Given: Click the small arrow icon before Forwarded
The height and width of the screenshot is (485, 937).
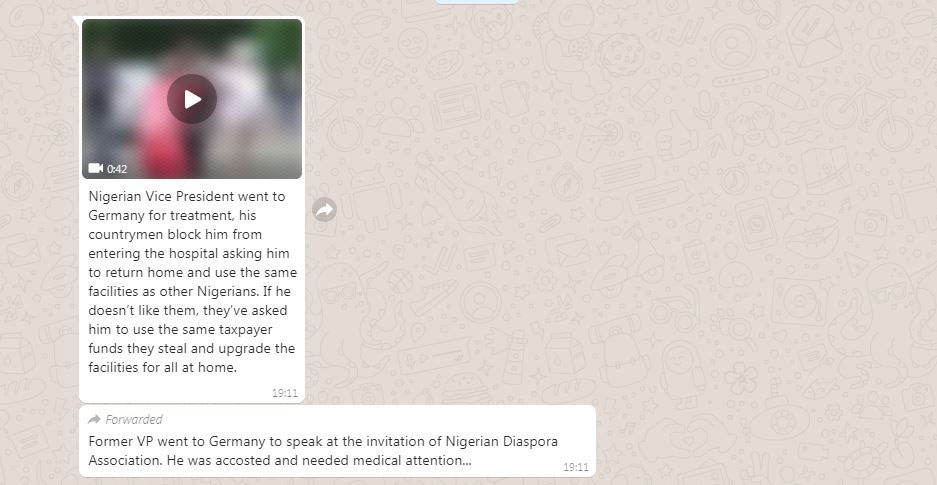Looking at the screenshot, I should (x=94, y=419).
